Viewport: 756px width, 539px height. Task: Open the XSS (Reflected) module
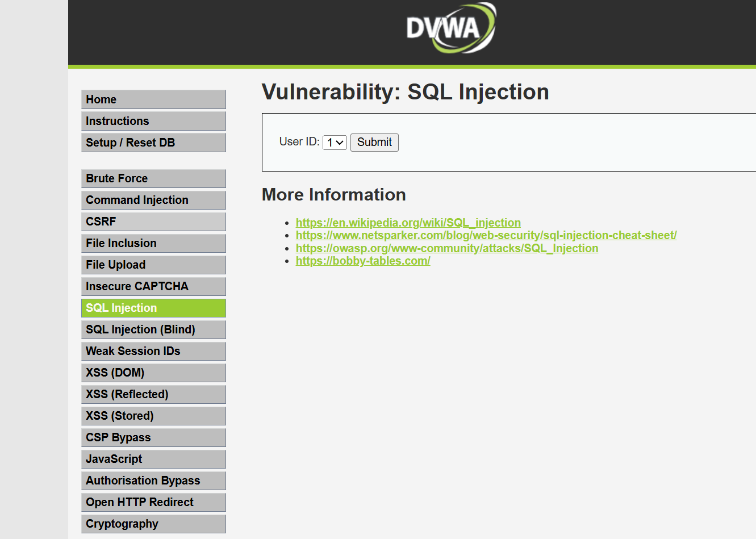point(153,394)
